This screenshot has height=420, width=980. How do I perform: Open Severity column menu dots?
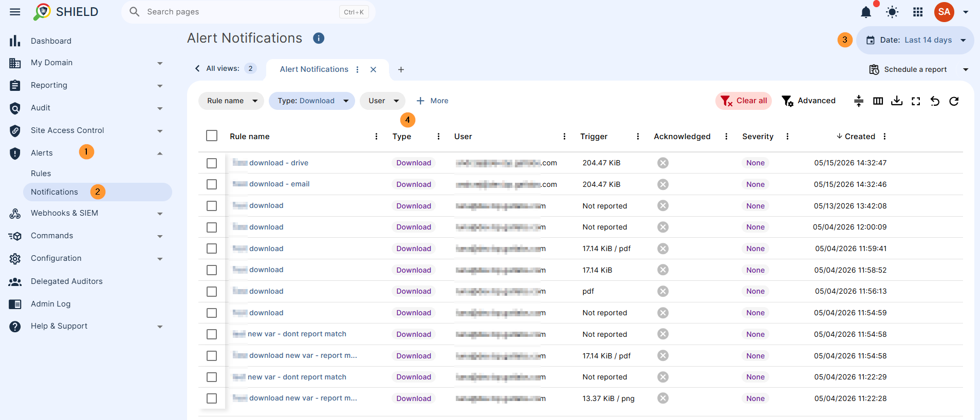pyautogui.click(x=787, y=137)
